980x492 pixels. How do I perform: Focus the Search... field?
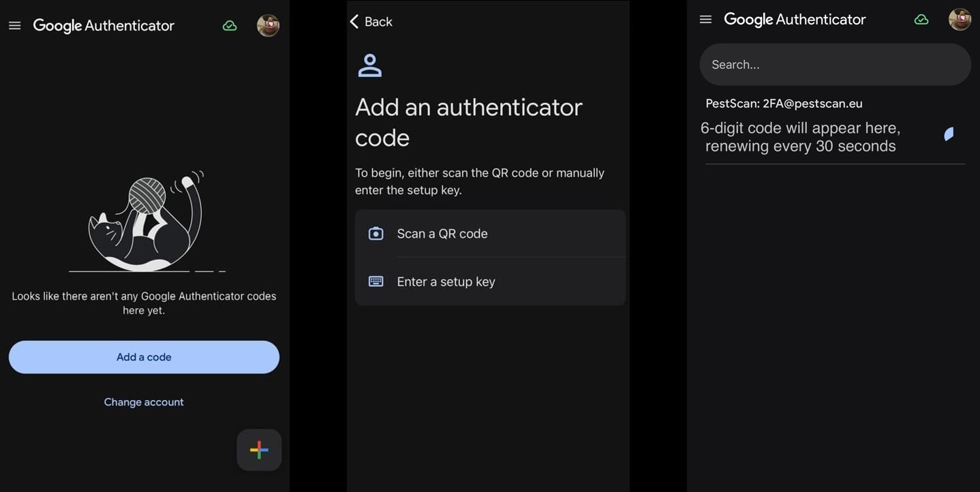point(836,65)
